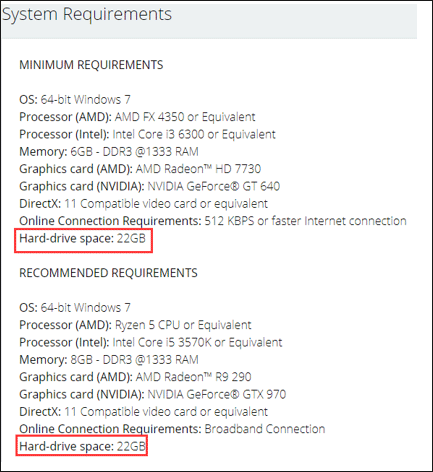Click the 512 KBPS connection requirement line
The width and height of the screenshot is (433, 472).
[213, 221]
